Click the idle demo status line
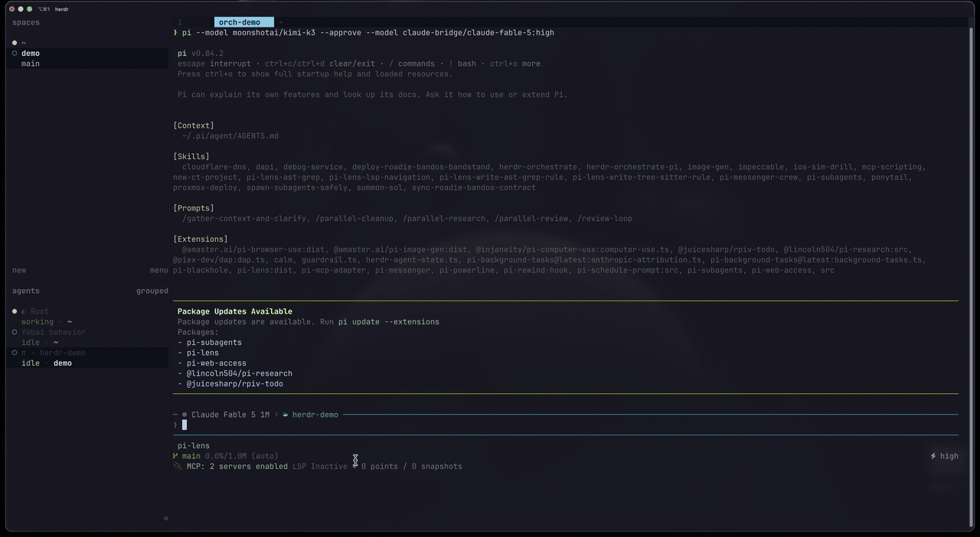 point(47,363)
